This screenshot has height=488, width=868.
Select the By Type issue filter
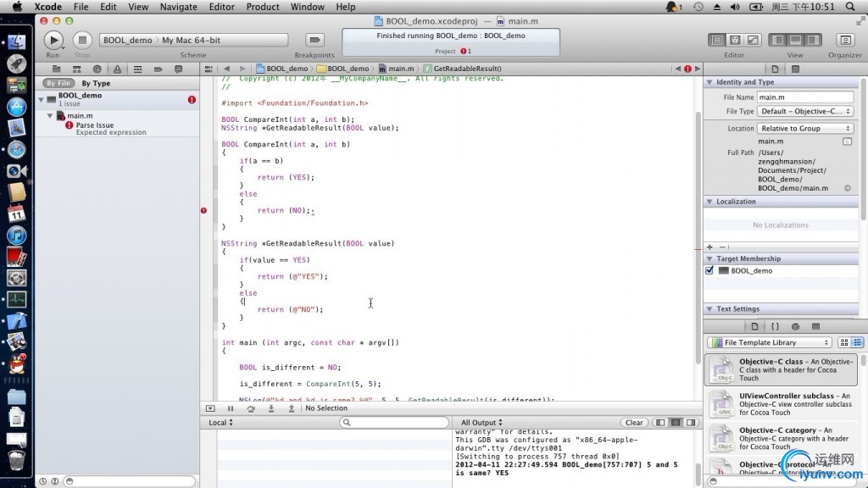click(96, 83)
